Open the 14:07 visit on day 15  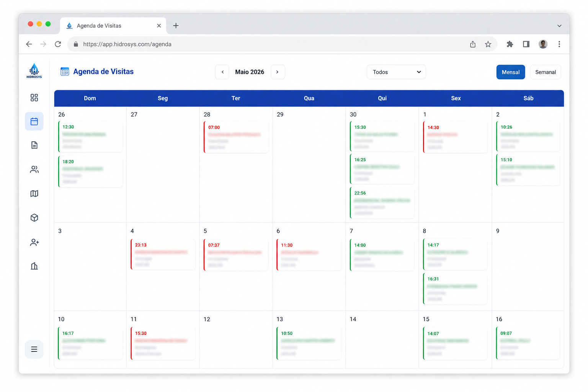455,343
